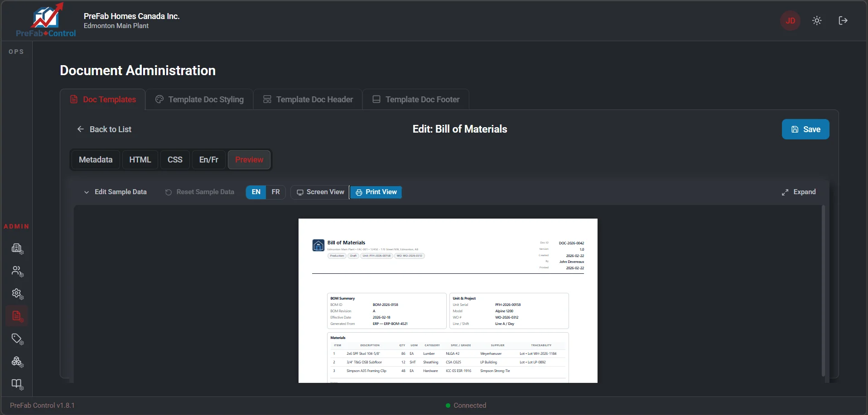Image resolution: width=868 pixels, height=415 pixels.
Task: Click the Simpson A35 Framing Clip row
Action: tap(448, 371)
